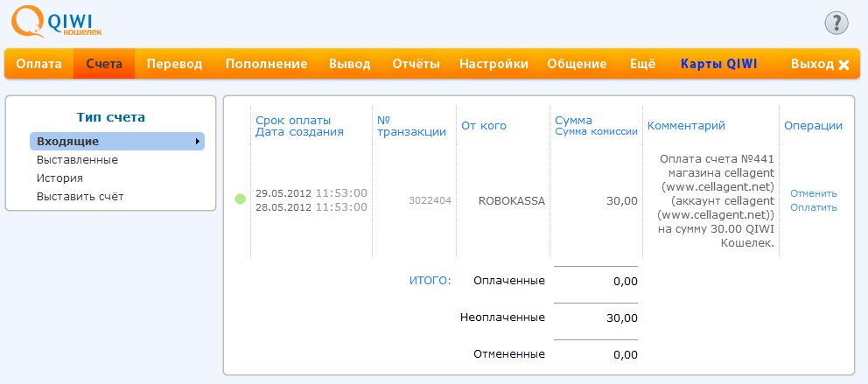The height and width of the screenshot is (384, 868).
Task: Click the ROBOKASSA sender cell
Action: 512,201
